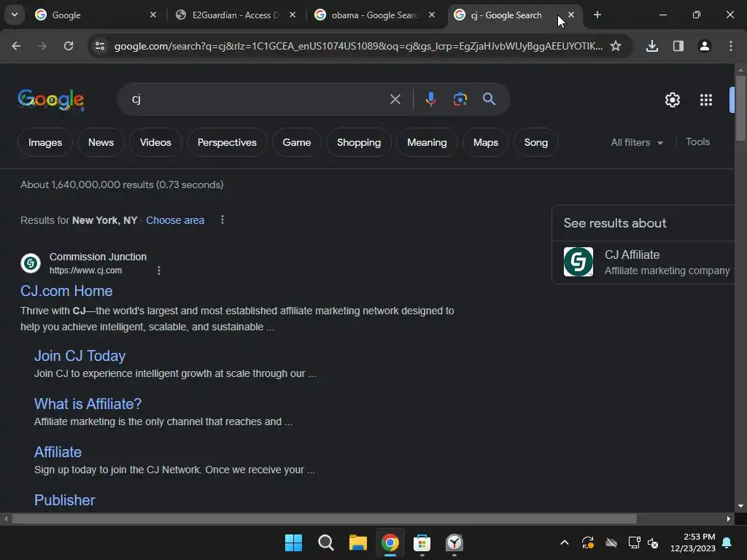Open Join CJ Today sitelink

(x=80, y=356)
